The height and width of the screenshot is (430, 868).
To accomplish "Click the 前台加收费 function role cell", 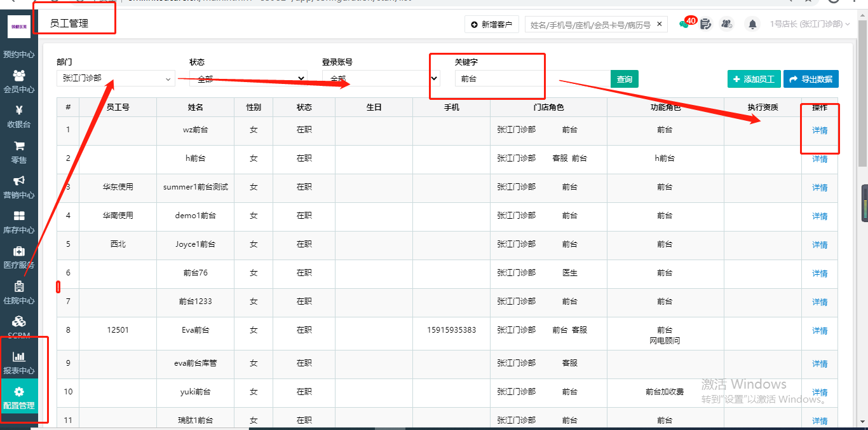I will 665,392.
